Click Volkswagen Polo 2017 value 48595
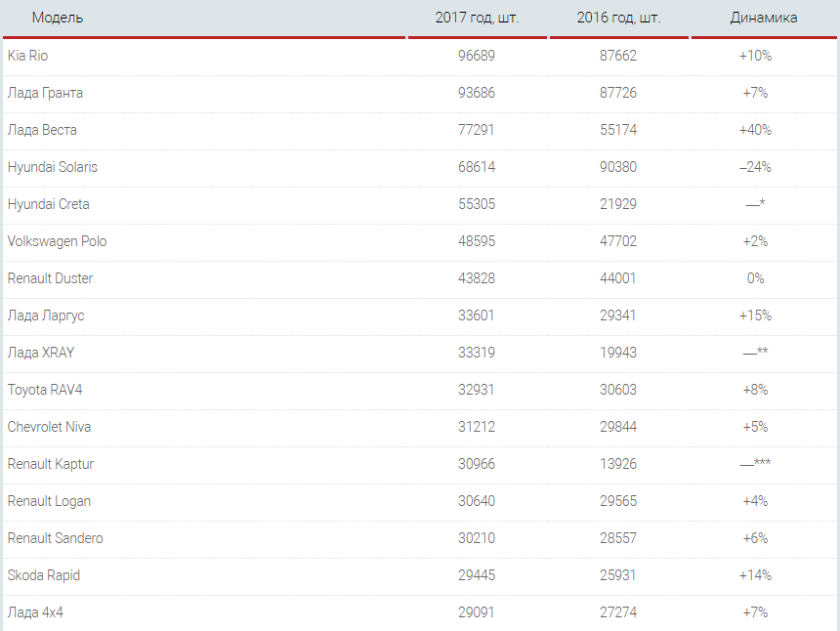Viewport: 840px width, 631px height. tap(477, 241)
